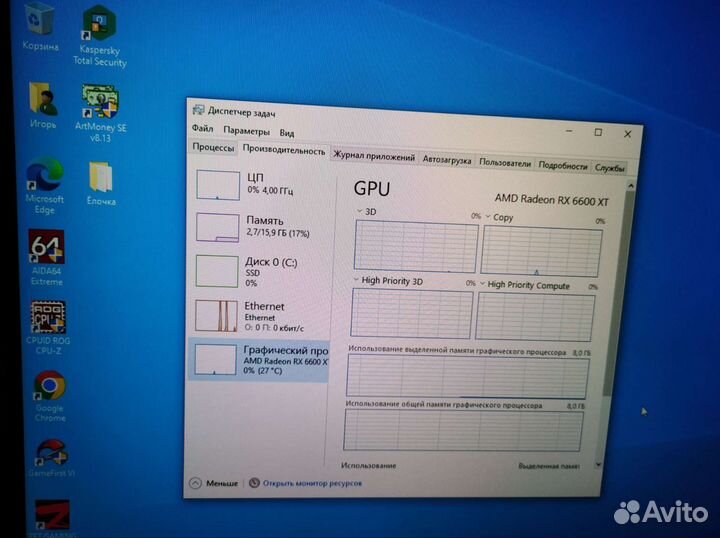Close the Диспетчер задач window
Screen dimensions: 720x538
tap(627, 134)
